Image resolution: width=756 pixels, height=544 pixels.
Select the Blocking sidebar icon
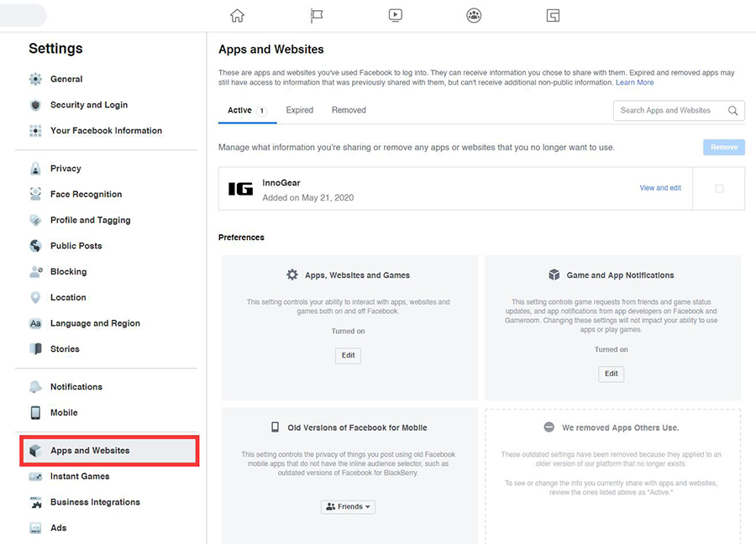(34, 271)
